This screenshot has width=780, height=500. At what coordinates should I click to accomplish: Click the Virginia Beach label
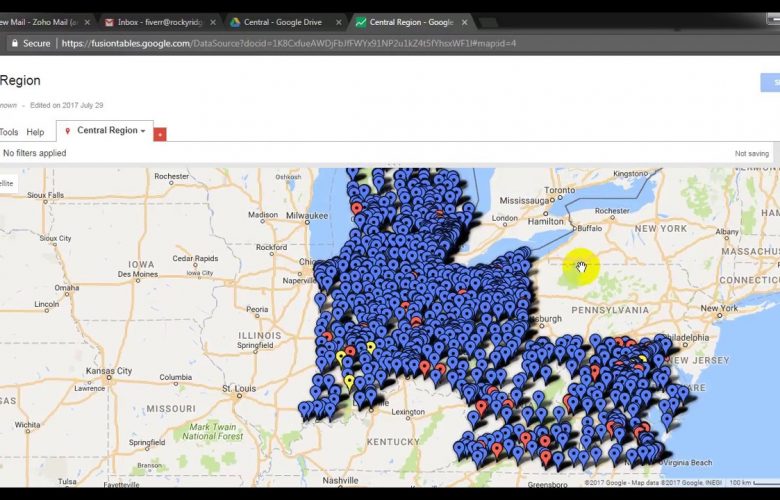(x=687, y=463)
